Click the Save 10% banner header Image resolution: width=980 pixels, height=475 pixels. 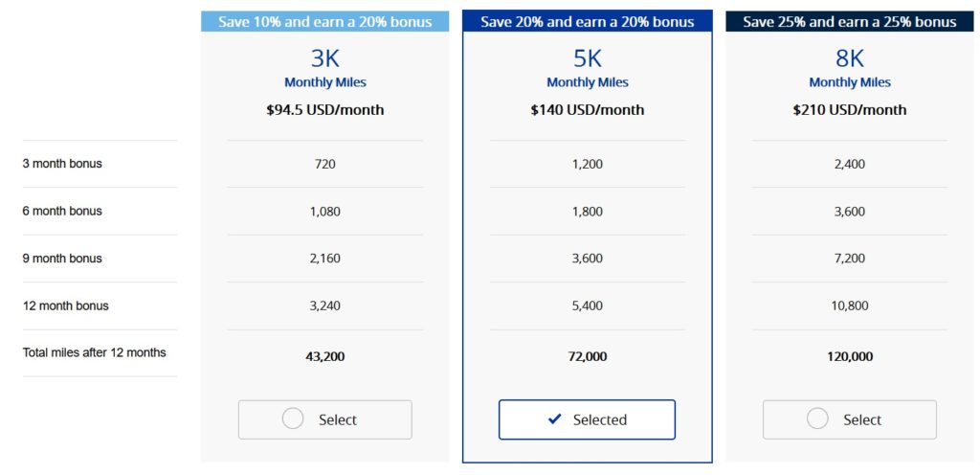pos(324,22)
